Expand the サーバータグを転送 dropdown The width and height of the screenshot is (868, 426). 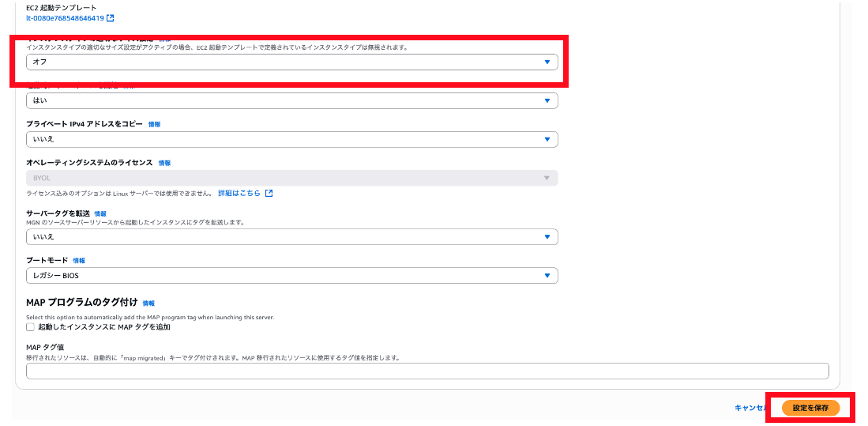291,236
